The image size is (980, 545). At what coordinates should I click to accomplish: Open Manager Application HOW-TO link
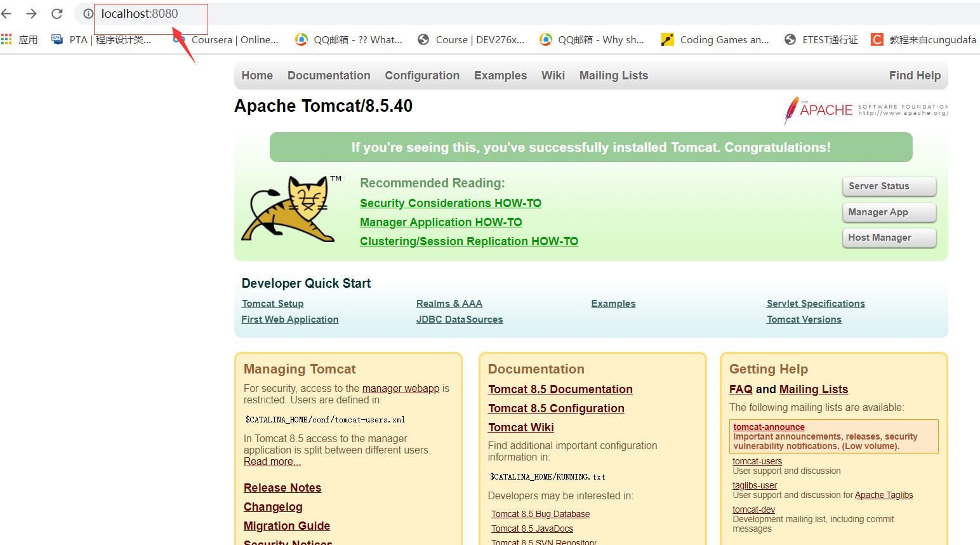click(x=441, y=222)
